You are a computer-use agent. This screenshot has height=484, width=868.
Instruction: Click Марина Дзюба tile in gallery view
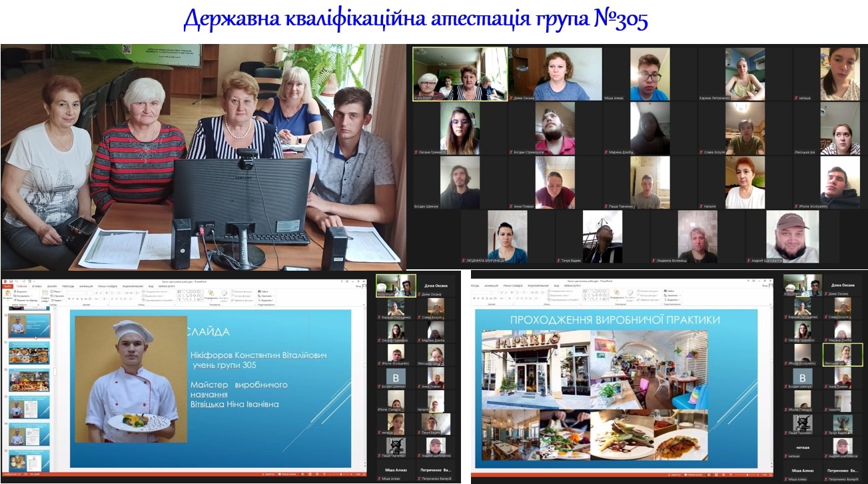[650, 128]
